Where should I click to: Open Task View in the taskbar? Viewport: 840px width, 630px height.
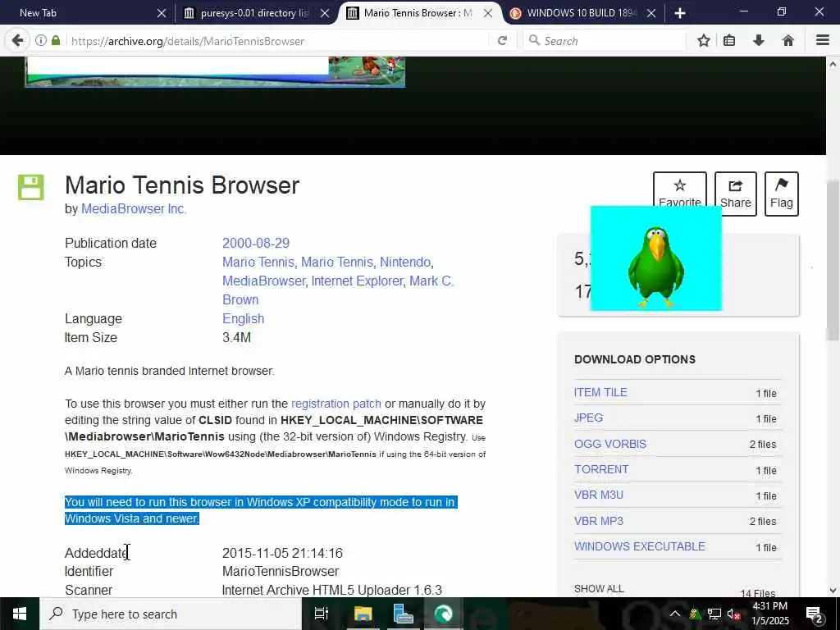322,614
